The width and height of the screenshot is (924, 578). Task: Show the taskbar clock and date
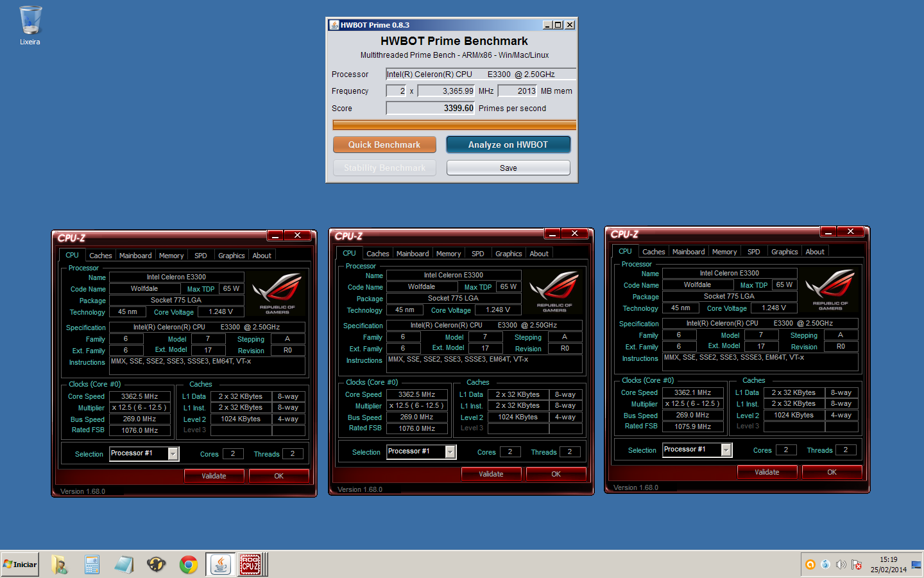tap(889, 565)
